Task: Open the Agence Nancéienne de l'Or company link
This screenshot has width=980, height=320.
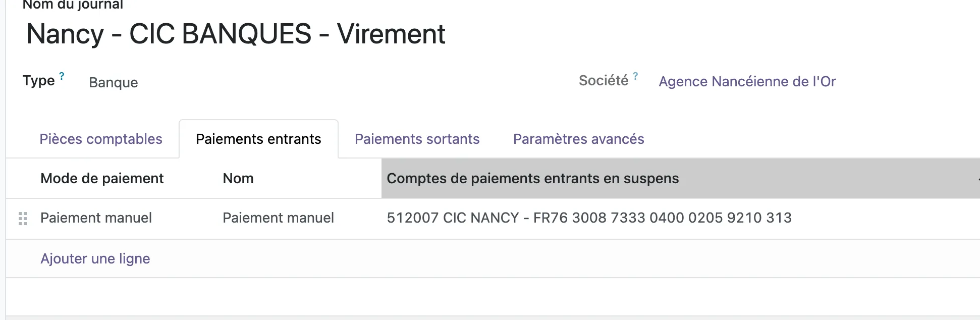Action: [747, 81]
